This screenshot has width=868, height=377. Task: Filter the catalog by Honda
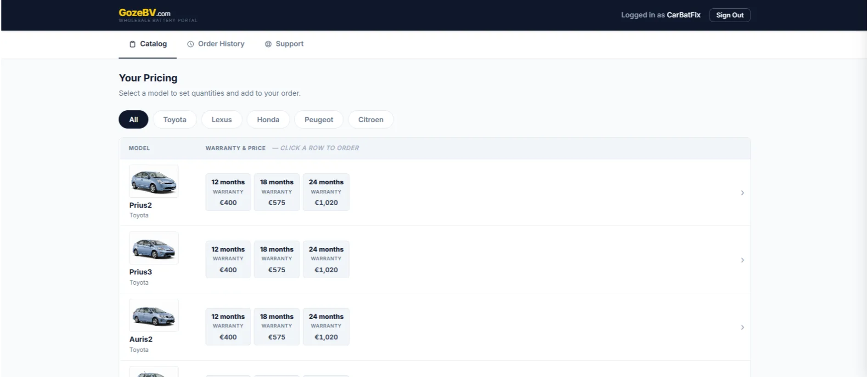pos(268,120)
